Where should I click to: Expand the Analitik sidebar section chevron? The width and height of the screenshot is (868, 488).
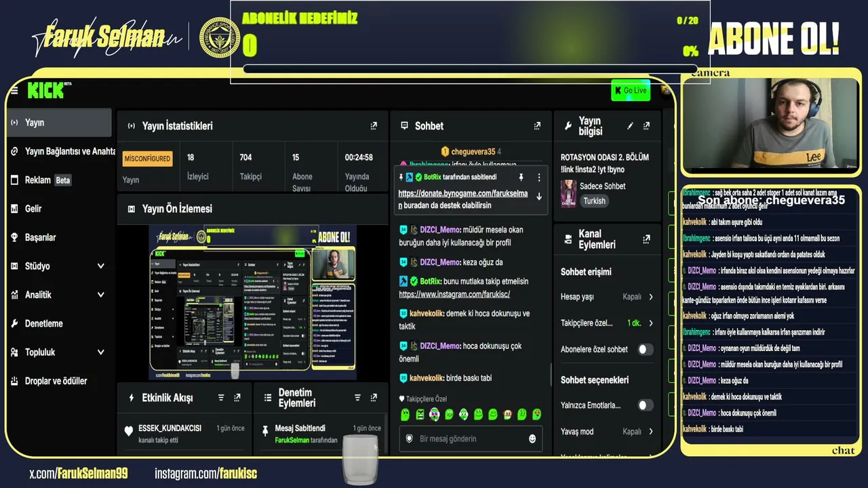101,295
